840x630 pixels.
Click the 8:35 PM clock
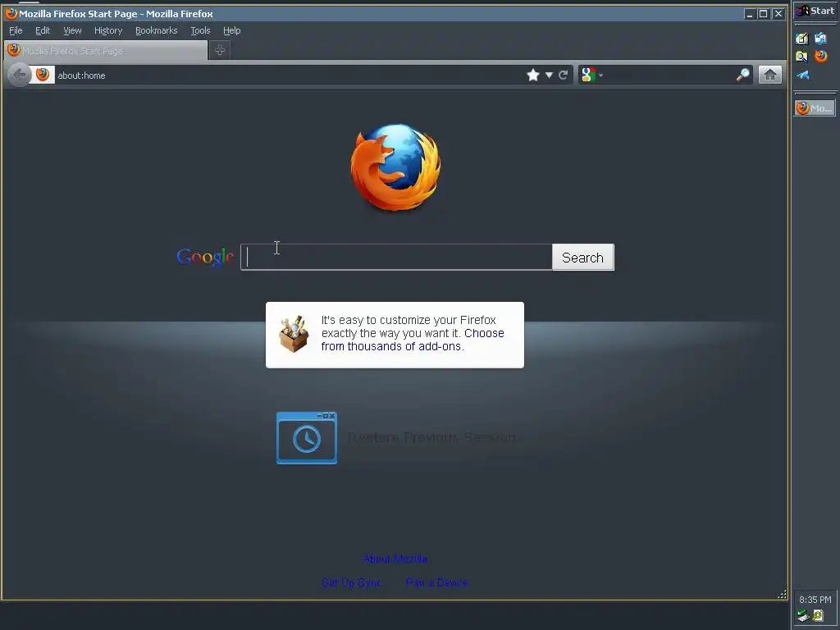point(815,600)
